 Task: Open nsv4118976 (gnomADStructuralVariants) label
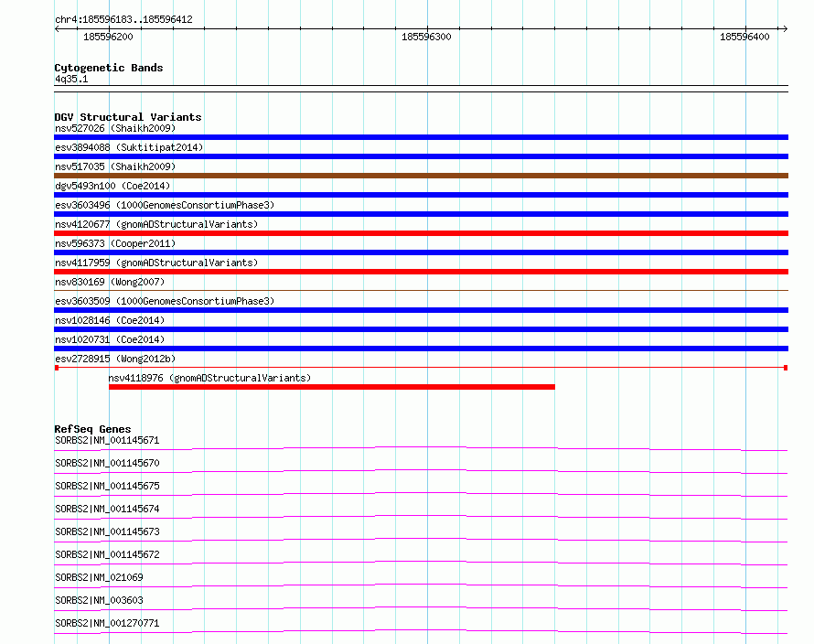(x=209, y=378)
